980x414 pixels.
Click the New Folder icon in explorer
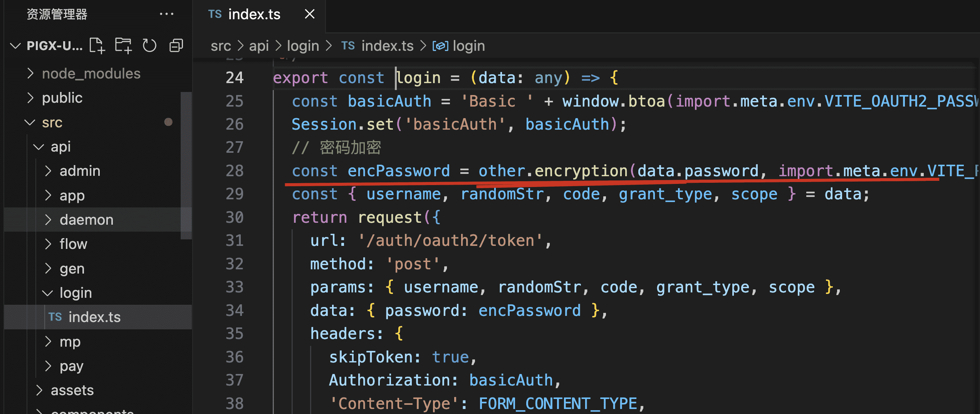point(123,46)
